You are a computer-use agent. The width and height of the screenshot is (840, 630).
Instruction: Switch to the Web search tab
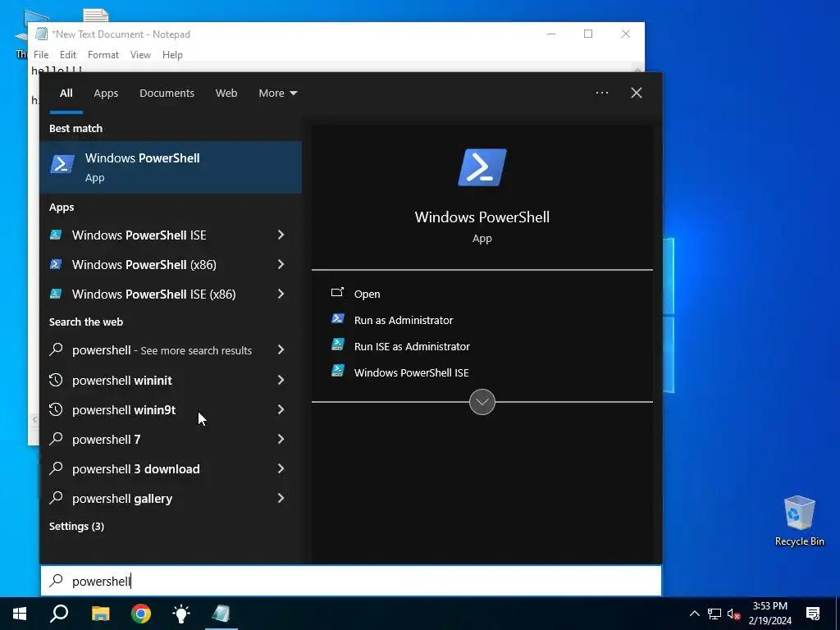226,93
